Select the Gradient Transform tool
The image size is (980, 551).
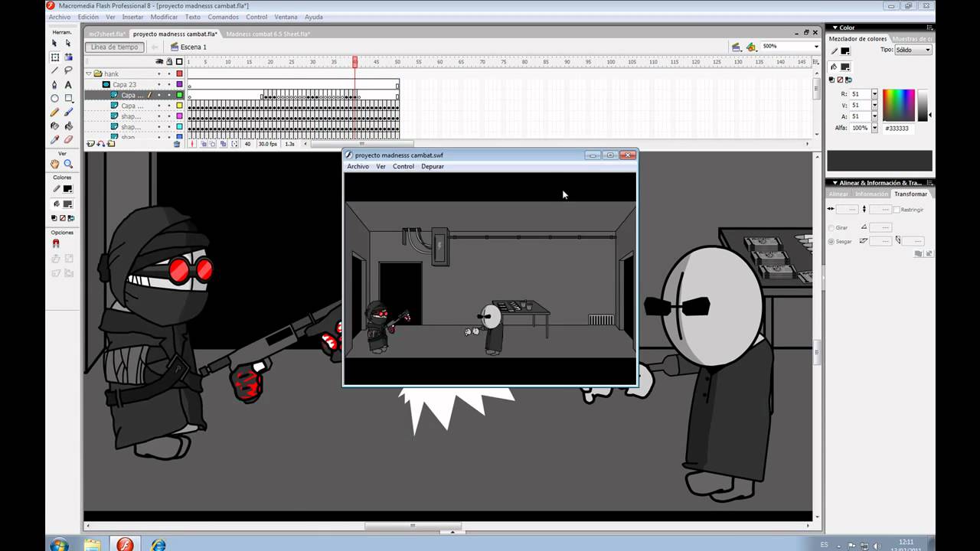pos(68,57)
